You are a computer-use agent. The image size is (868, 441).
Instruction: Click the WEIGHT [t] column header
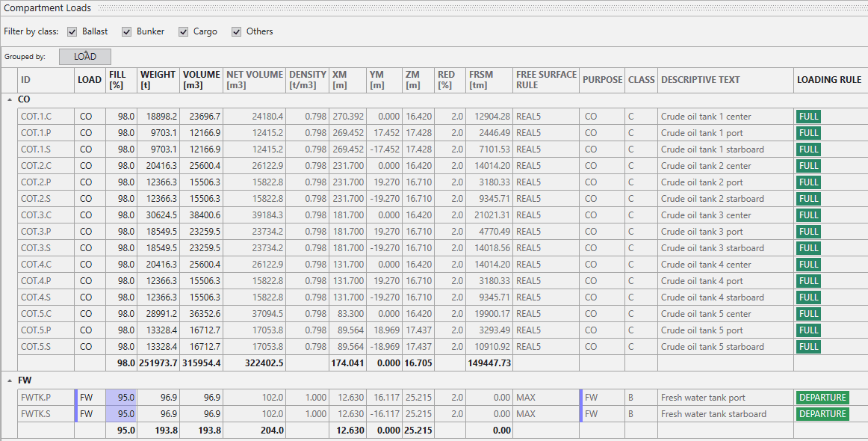[x=158, y=80]
